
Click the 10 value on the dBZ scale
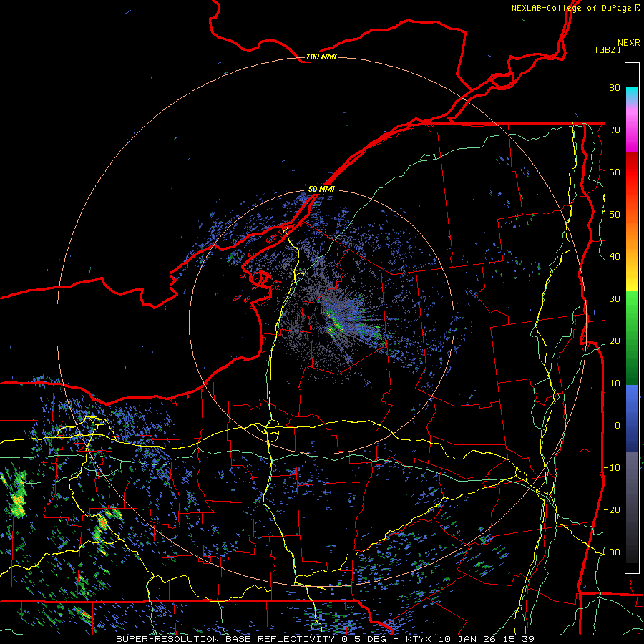coord(615,384)
